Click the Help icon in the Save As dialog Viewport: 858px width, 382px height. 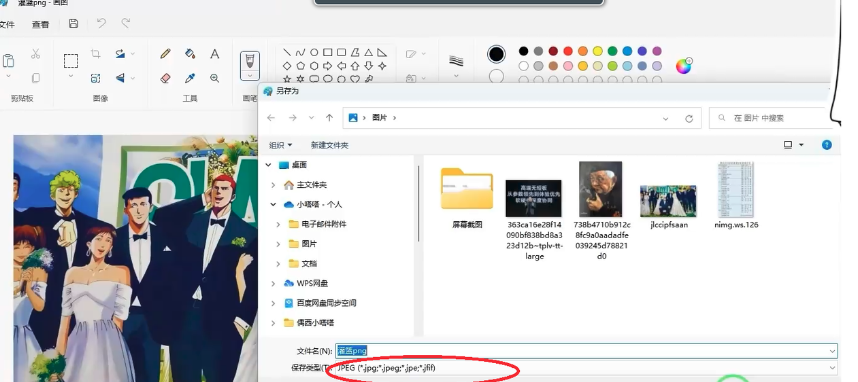click(827, 145)
